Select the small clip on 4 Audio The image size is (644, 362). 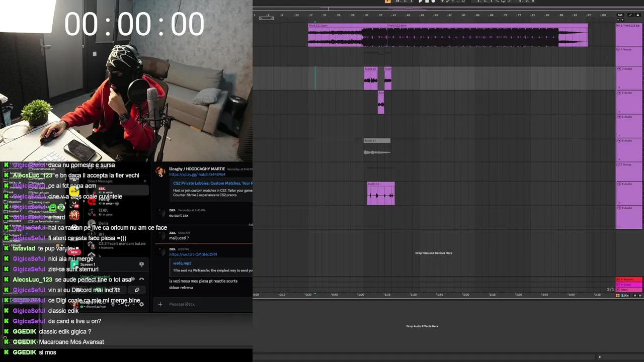tap(381, 102)
